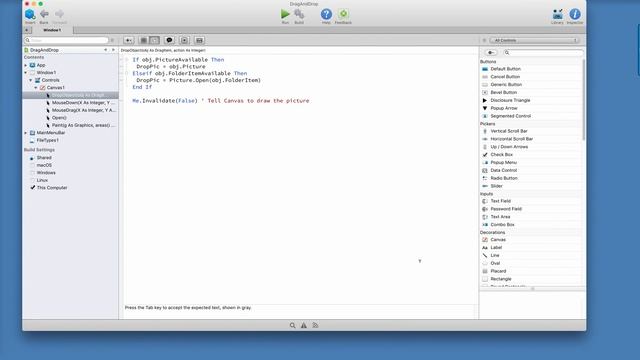Collapse the Window1 tree item
Viewport: 640px width, 360px height.
click(x=26, y=73)
